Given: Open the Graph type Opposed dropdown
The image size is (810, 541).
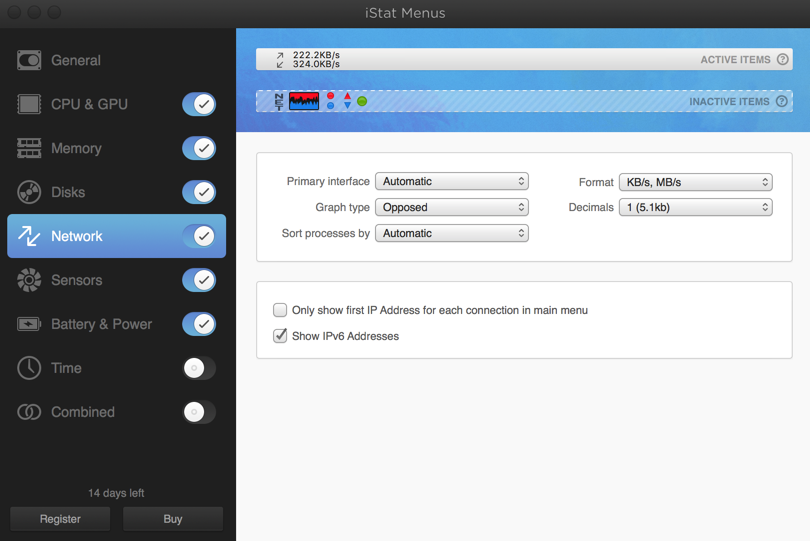Looking at the screenshot, I should [451, 207].
